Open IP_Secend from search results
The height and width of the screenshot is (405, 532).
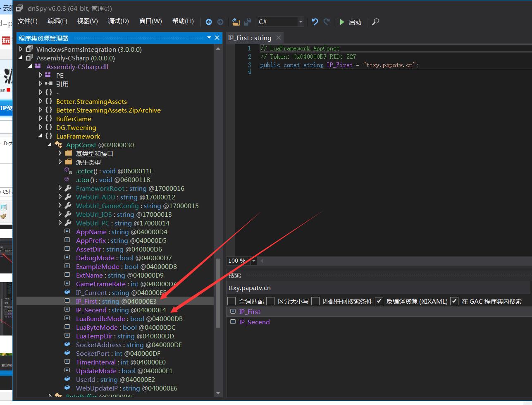tap(254, 322)
